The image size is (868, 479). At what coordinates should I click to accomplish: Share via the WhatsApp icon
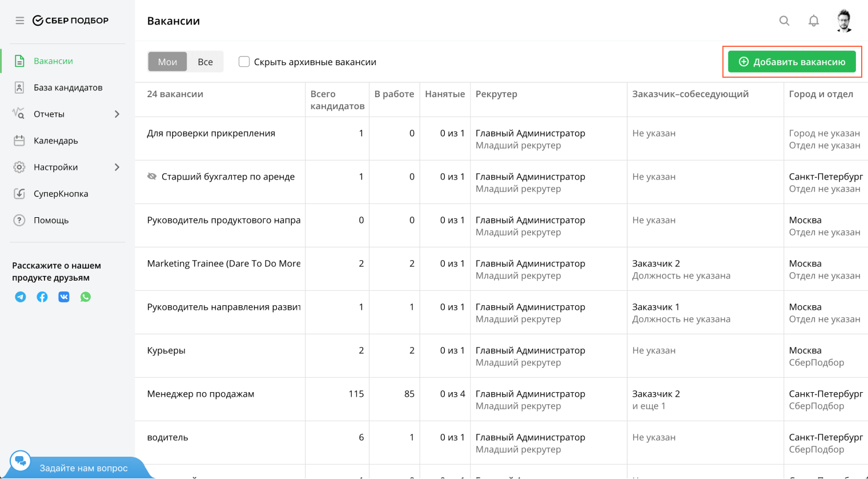[x=86, y=297]
